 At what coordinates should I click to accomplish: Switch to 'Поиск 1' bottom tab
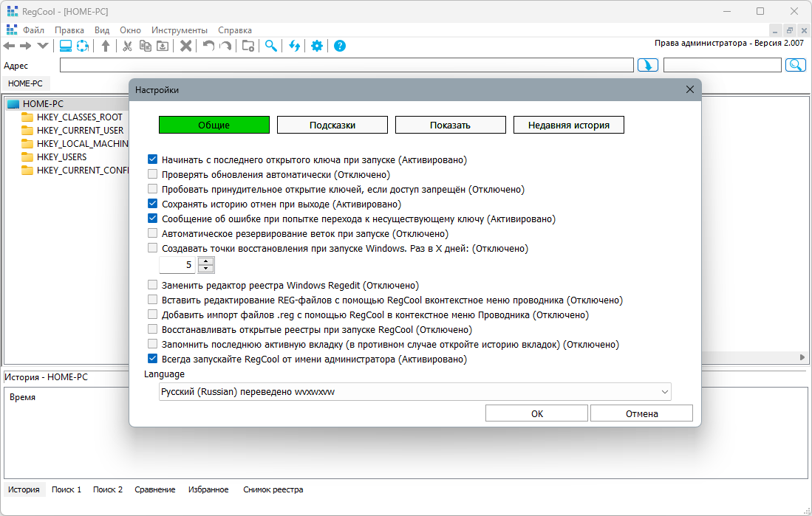click(66, 489)
